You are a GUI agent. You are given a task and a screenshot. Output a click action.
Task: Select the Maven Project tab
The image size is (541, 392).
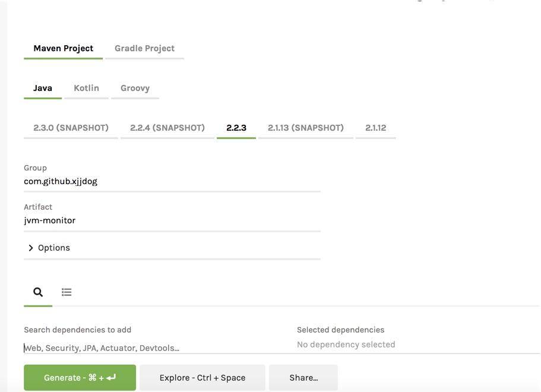tap(63, 49)
